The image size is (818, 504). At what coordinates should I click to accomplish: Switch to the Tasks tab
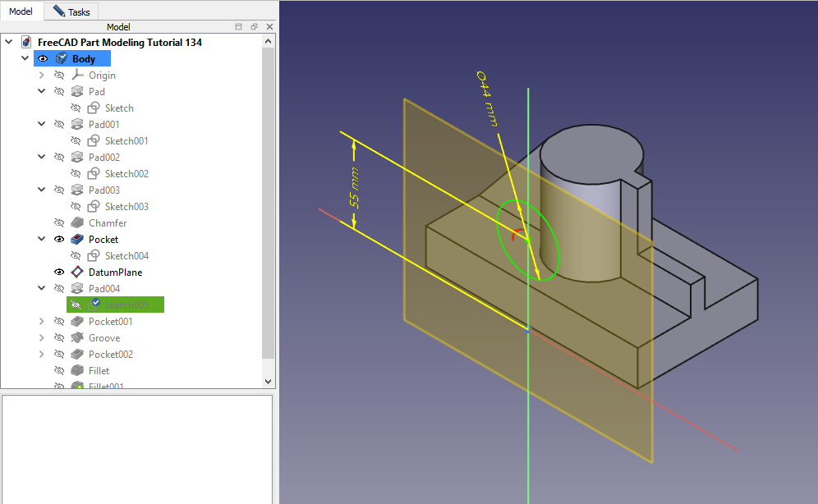(x=74, y=11)
